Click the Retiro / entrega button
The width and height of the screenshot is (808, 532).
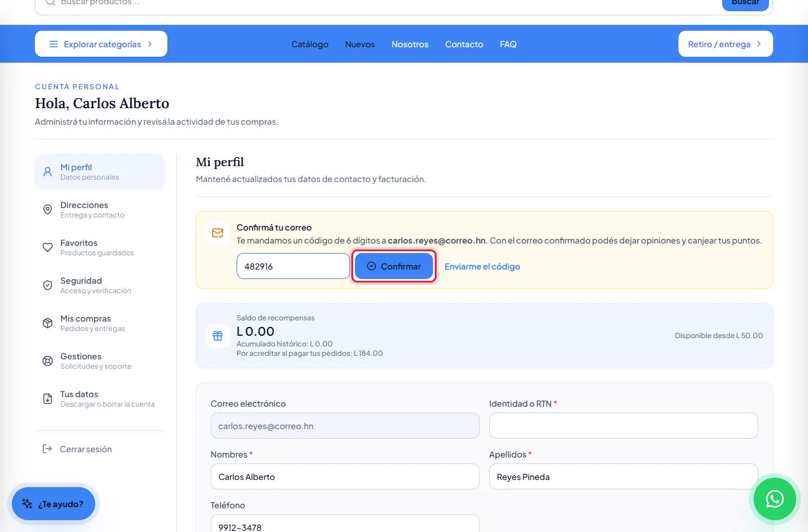pos(726,44)
